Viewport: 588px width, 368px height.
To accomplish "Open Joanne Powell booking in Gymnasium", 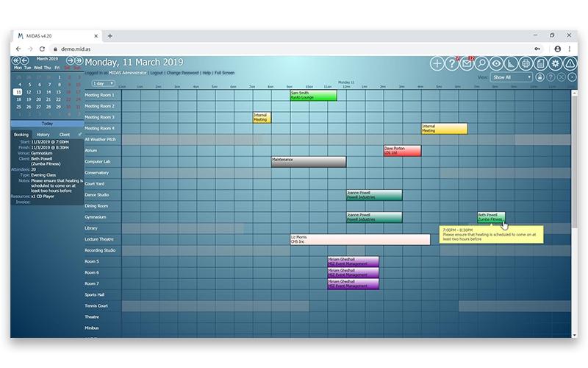I will pyautogui.click(x=374, y=217).
